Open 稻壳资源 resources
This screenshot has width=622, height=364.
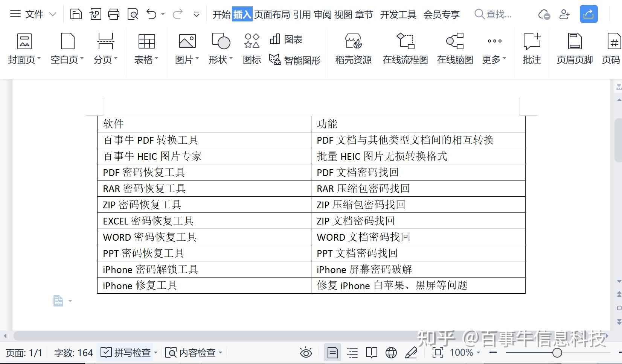pos(353,49)
